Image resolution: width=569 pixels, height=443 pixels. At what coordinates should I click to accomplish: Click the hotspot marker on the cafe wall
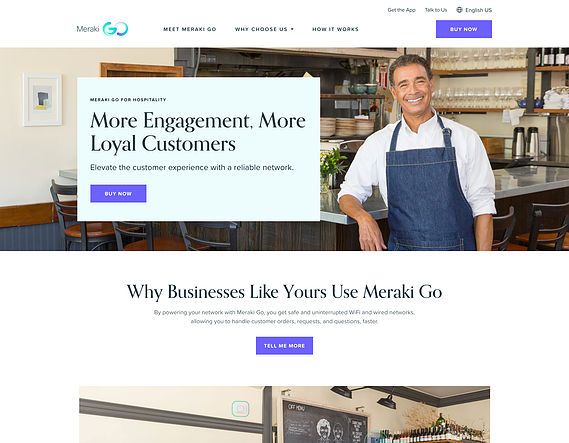click(240, 409)
